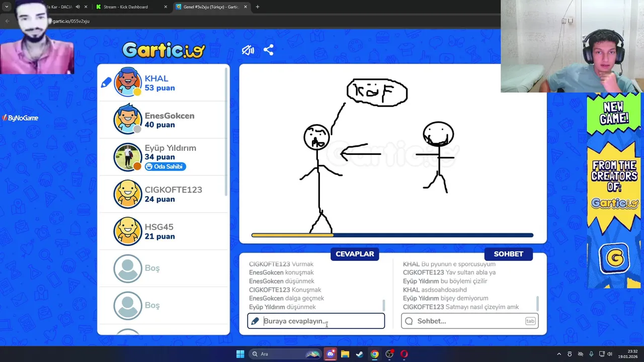This screenshot has height=362, width=644.
Task: Click CIGKOFTE123 answer 'Konuşmak'
Action: [x=306, y=290]
